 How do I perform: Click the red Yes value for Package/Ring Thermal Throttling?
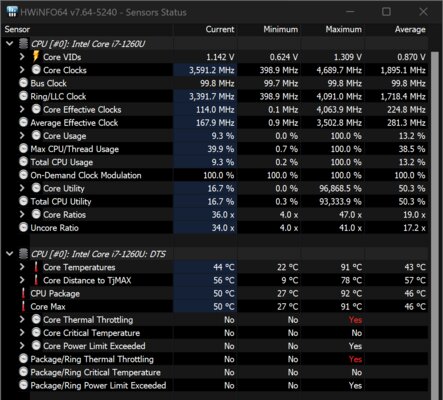355,359
